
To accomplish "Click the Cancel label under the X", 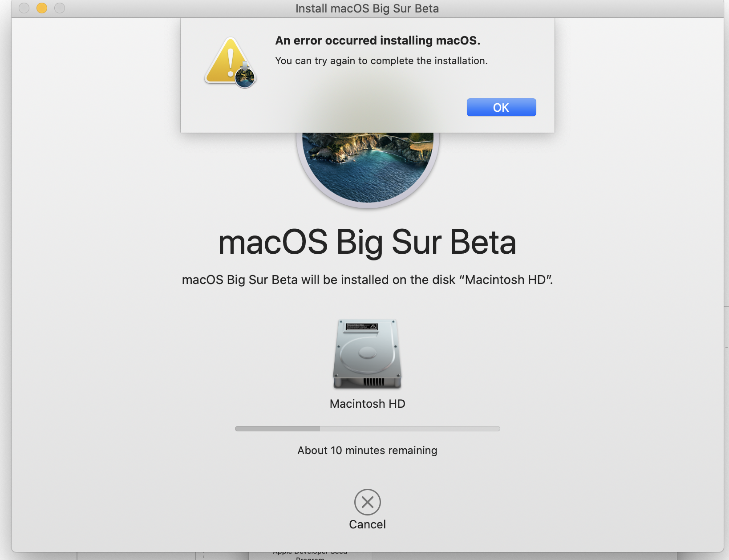I will coord(368,524).
